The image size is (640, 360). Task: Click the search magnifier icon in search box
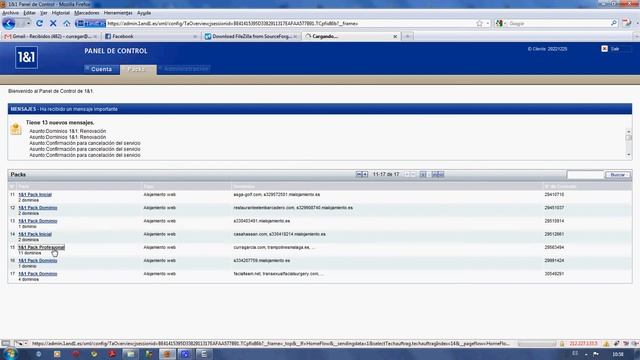[613, 23]
